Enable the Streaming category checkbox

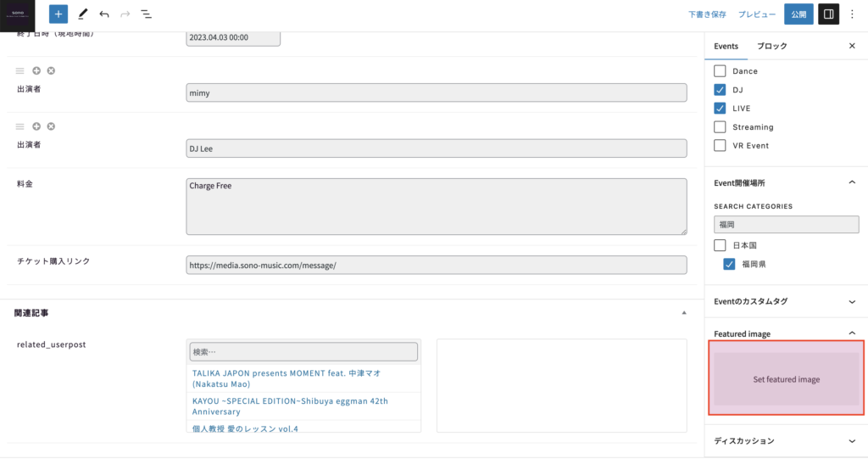tap(720, 127)
